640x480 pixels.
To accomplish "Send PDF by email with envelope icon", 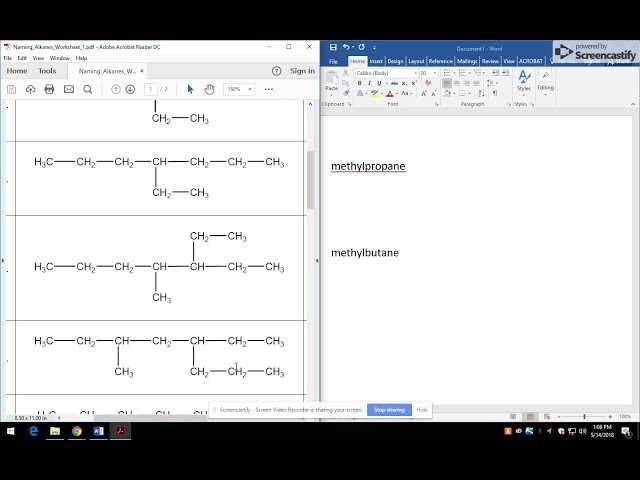I will click(x=69, y=89).
